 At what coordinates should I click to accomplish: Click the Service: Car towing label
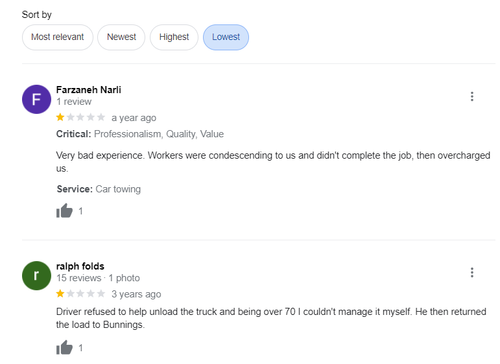click(99, 189)
